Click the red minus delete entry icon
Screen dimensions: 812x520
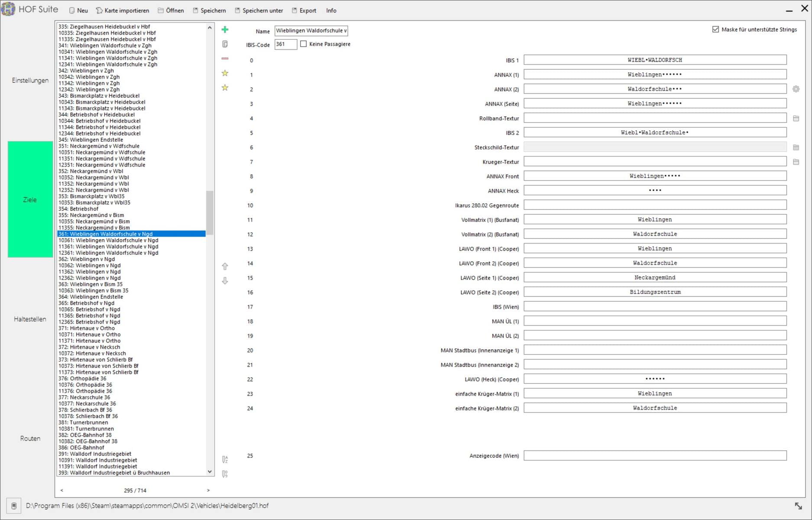tap(225, 58)
